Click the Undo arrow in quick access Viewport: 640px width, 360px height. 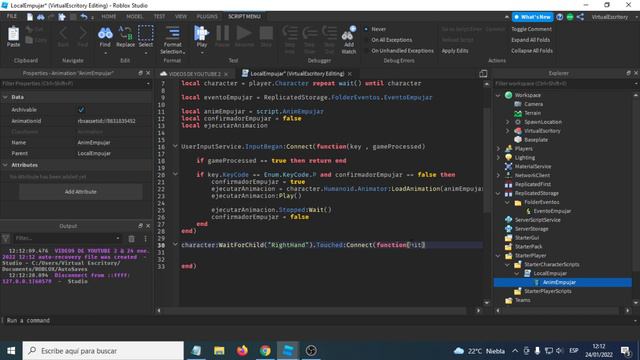(84, 17)
